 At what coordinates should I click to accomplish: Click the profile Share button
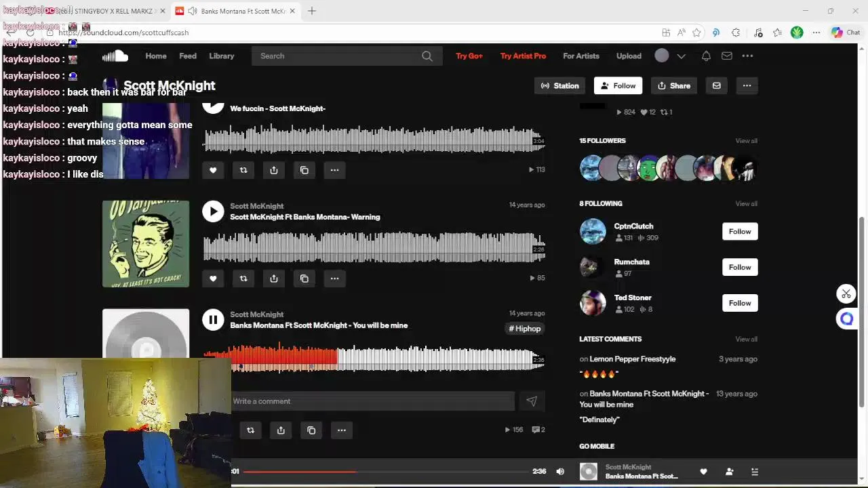[x=674, y=85]
